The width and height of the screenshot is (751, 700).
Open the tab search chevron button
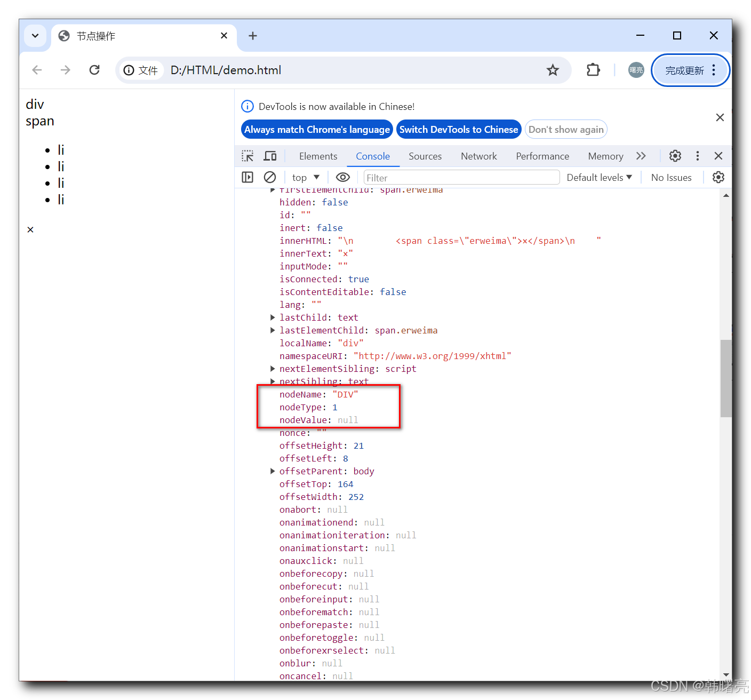pyautogui.click(x=35, y=36)
